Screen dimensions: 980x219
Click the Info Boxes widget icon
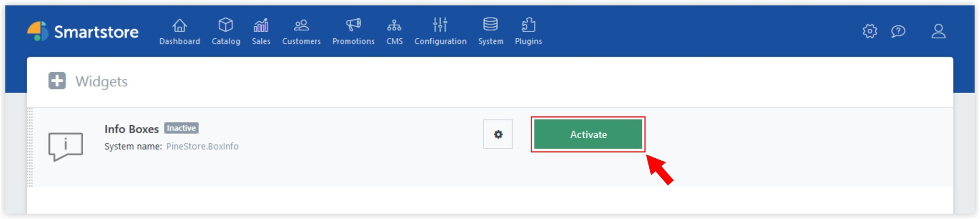click(66, 146)
